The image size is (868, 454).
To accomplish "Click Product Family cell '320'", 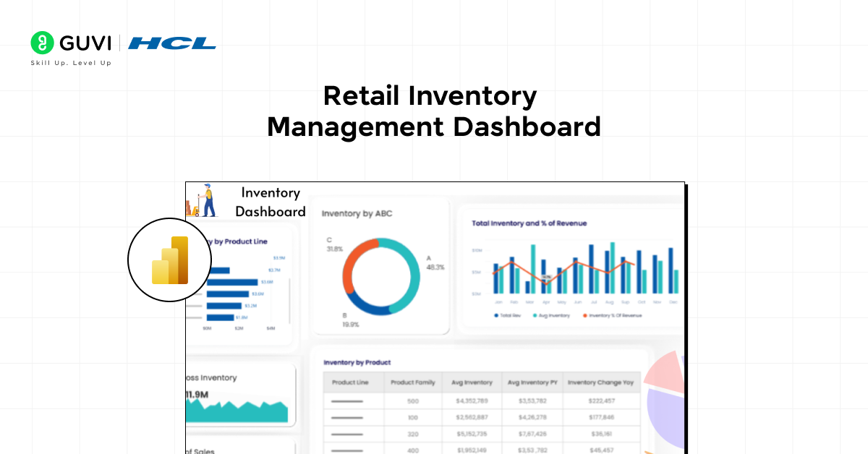I will [413, 434].
